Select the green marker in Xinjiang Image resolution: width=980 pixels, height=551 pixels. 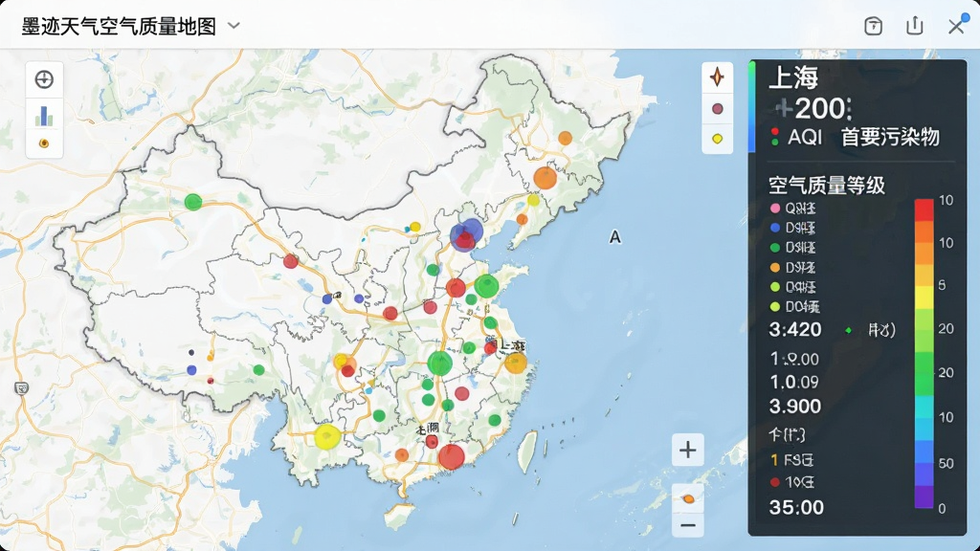coord(193,202)
